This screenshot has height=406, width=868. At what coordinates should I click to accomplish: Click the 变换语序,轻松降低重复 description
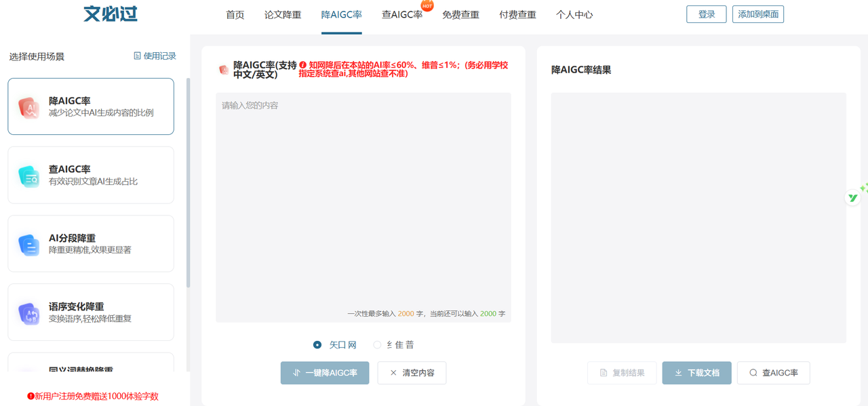pos(90,319)
